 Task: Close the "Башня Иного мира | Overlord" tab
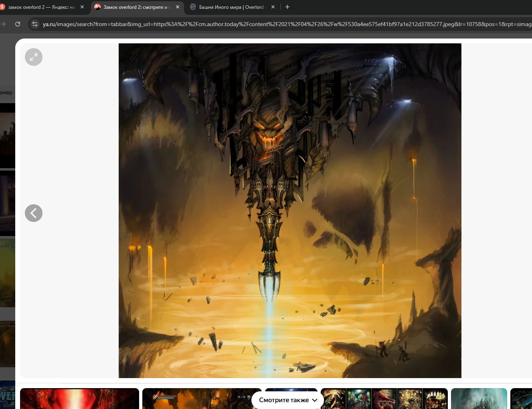tap(273, 7)
